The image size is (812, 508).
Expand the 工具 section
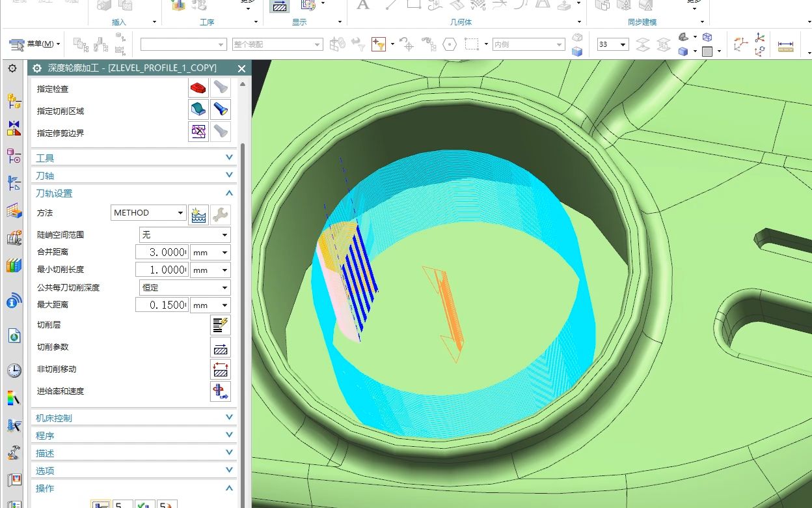pos(133,158)
